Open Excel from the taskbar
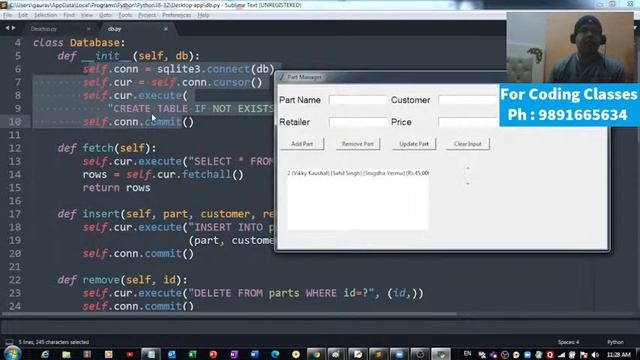 (x=193, y=354)
